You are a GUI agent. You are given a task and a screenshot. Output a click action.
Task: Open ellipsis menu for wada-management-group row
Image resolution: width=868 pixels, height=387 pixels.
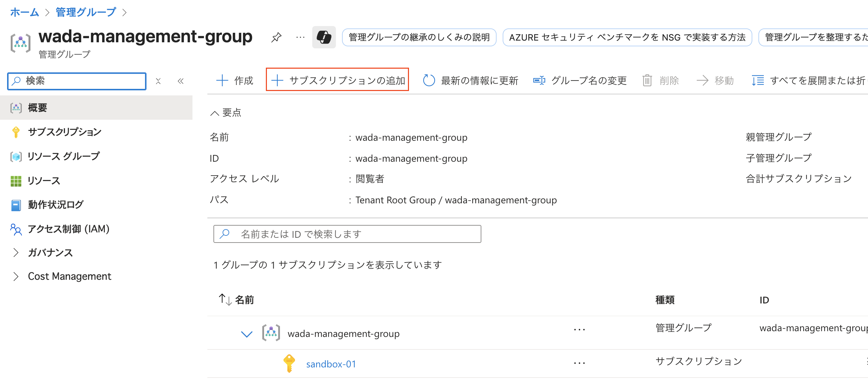click(579, 330)
